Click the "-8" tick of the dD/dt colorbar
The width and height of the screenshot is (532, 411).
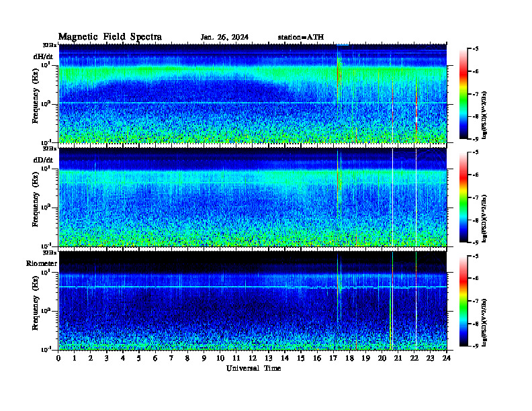(476, 220)
